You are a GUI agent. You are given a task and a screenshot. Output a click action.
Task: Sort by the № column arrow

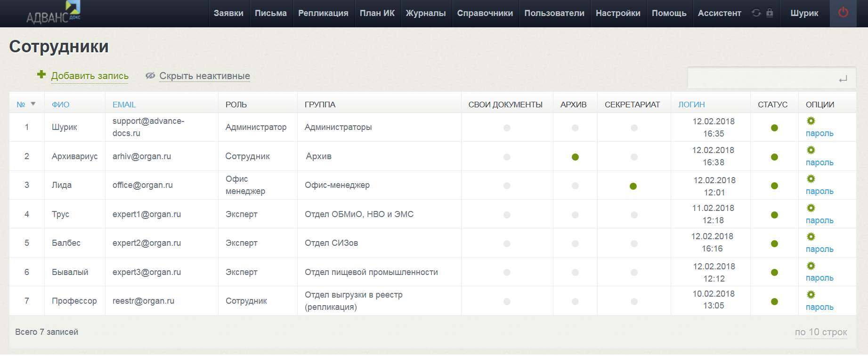(33, 104)
